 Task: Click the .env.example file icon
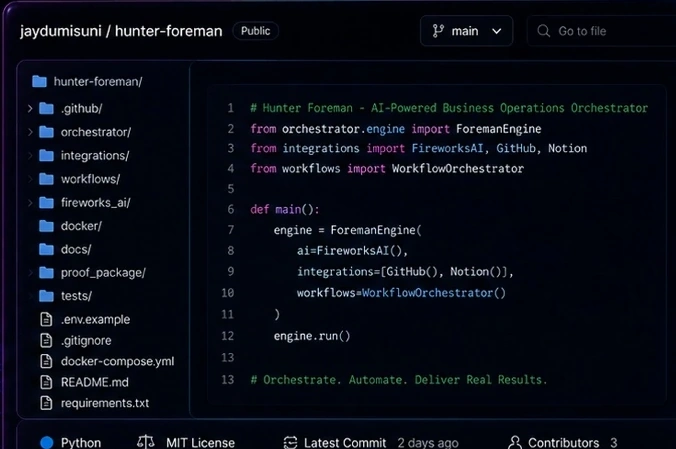(x=46, y=319)
